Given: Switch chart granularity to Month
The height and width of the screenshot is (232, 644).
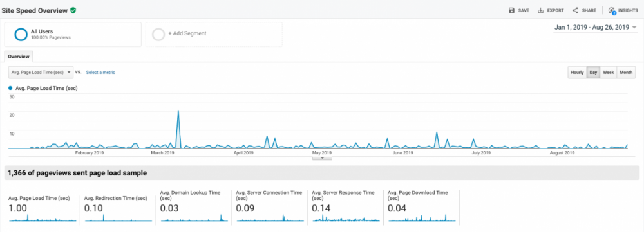Looking at the screenshot, I should (x=626, y=72).
